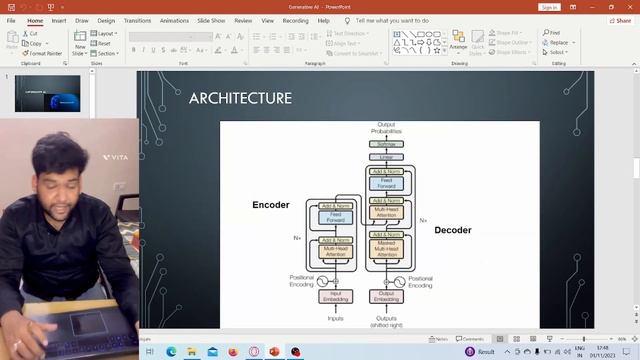The image size is (640, 360).
Task: Open the Section dropdown
Action: (105, 53)
